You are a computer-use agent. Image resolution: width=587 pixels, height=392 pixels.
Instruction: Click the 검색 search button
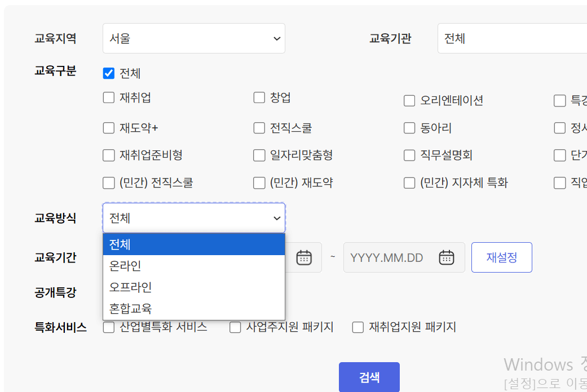click(x=369, y=377)
